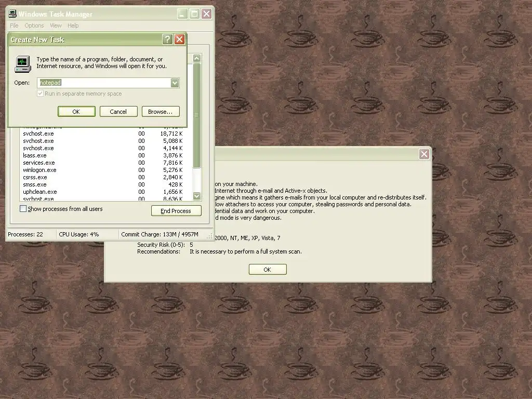Confirm with OK in Create New Task
The height and width of the screenshot is (399, 532).
pyautogui.click(x=76, y=112)
